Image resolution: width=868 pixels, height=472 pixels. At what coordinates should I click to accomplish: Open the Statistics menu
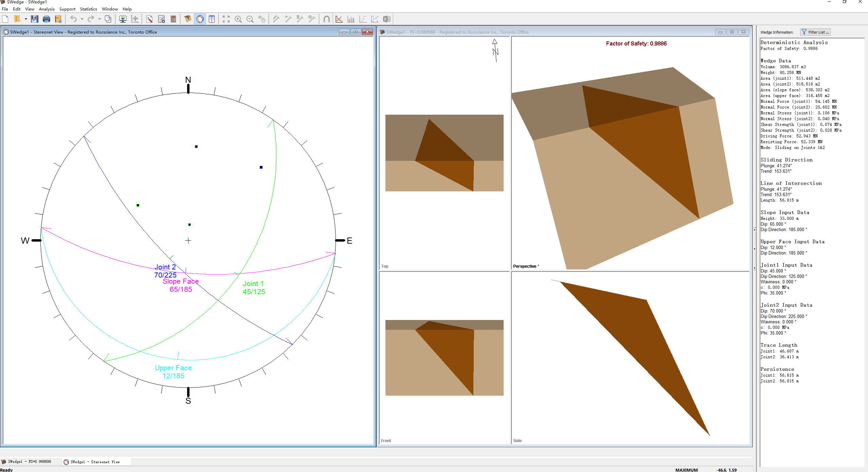[88, 9]
